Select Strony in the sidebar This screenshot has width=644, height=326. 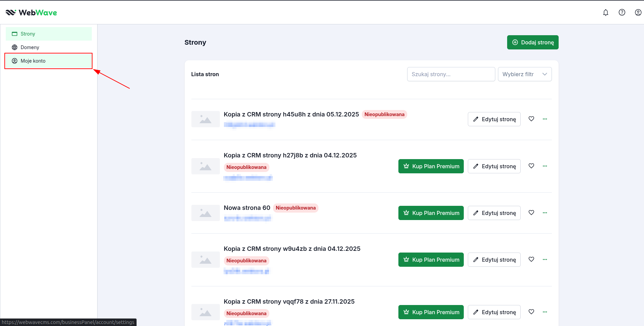tap(28, 34)
